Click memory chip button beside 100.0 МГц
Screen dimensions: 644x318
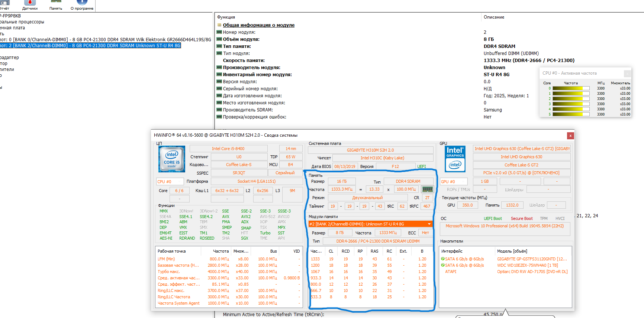click(x=427, y=189)
